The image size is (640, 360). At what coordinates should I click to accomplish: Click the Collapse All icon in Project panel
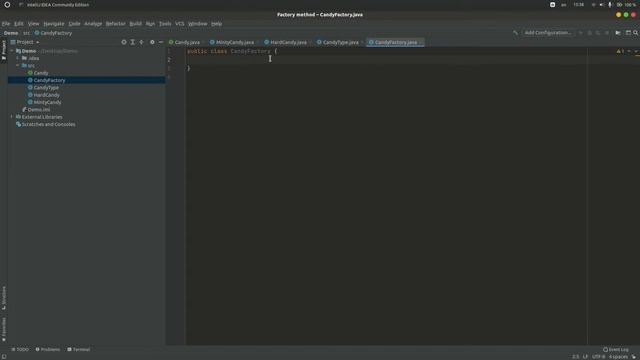click(142, 42)
